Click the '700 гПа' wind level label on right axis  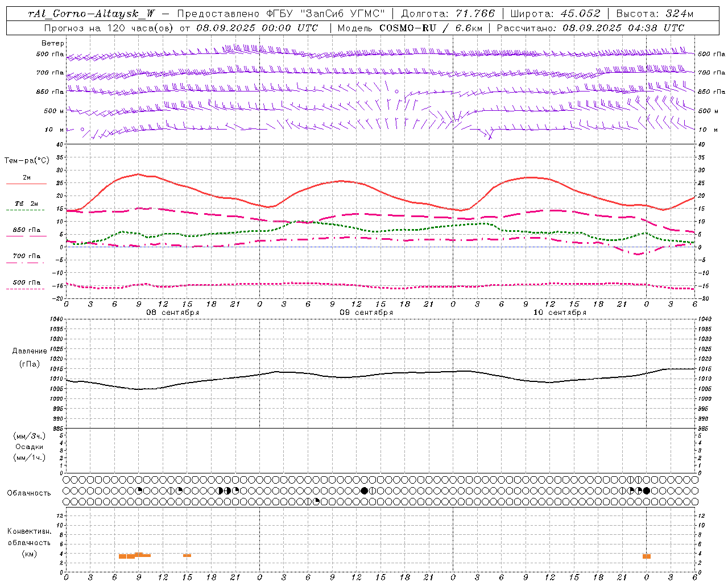point(712,73)
